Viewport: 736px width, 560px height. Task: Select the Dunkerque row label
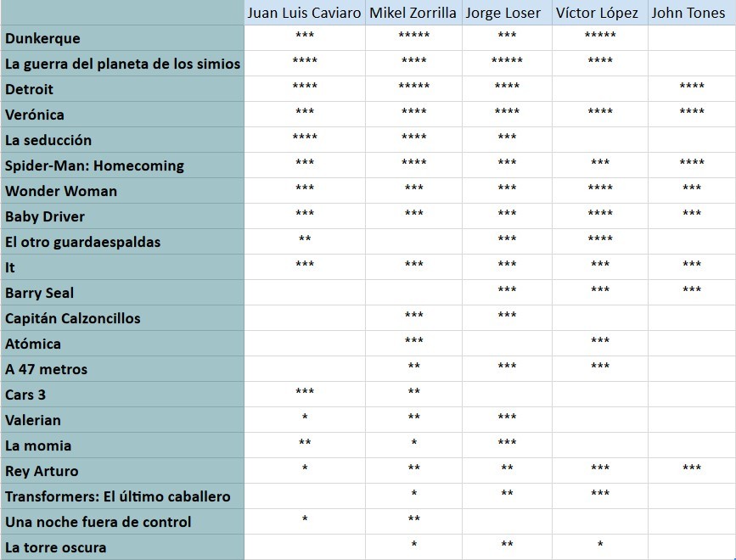tap(42, 38)
